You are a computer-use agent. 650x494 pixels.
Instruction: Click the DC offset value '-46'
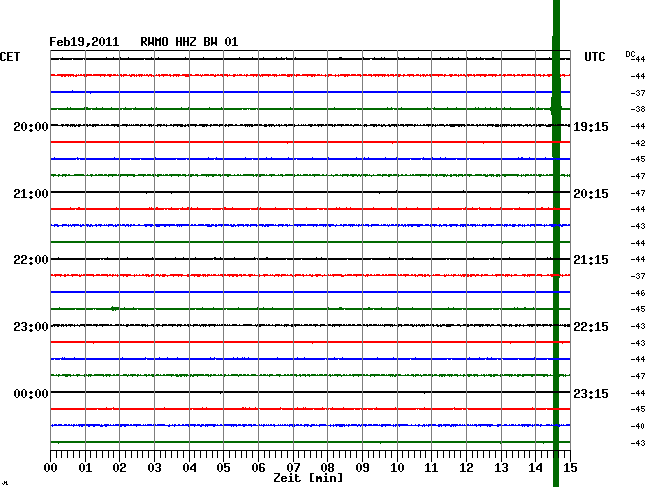(638, 293)
